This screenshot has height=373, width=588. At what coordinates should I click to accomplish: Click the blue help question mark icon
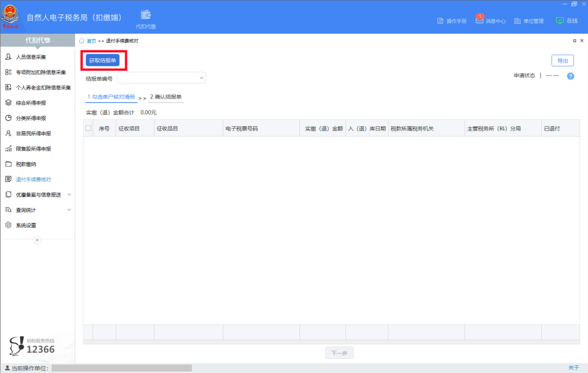click(x=571, y=76)
